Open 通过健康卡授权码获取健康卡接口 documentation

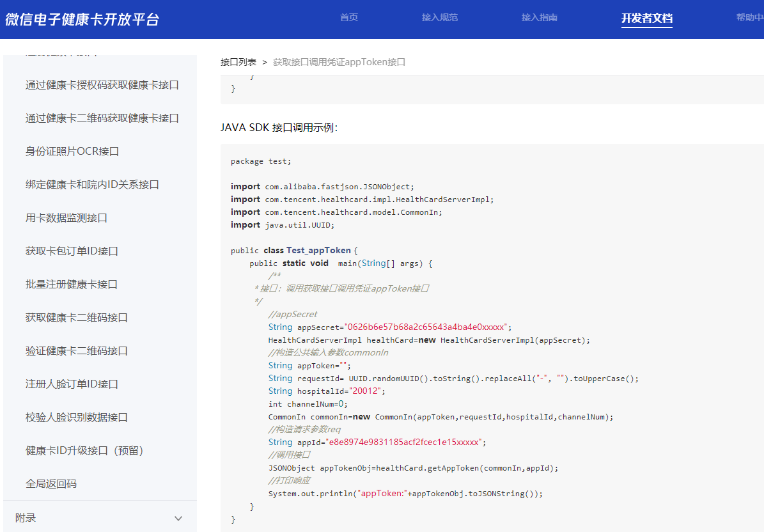[x=102, y=84]
